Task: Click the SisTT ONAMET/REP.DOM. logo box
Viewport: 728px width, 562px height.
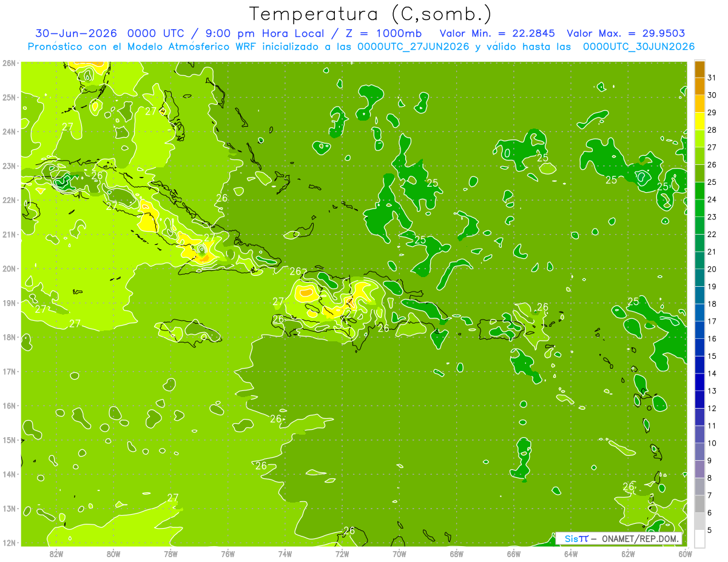Action: point(619,539)
